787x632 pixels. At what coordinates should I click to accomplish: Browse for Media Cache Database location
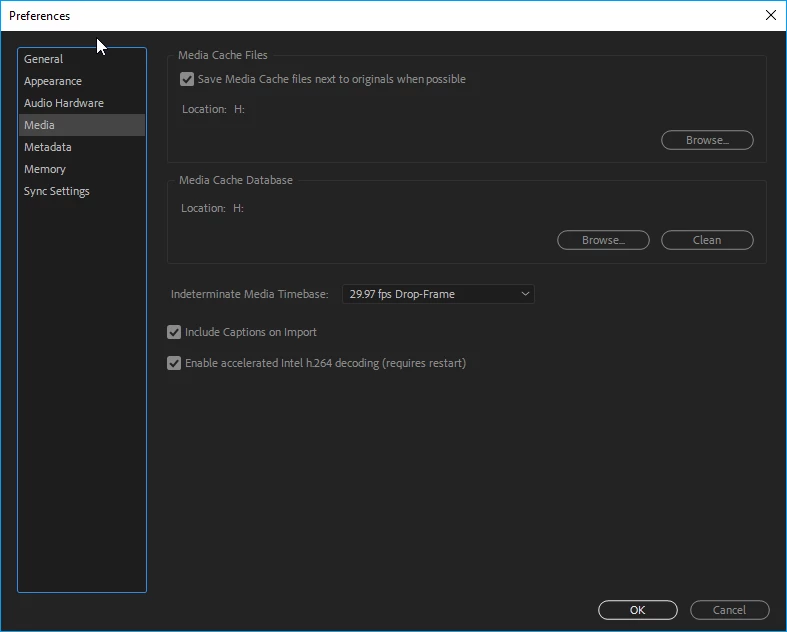point(603,240)
